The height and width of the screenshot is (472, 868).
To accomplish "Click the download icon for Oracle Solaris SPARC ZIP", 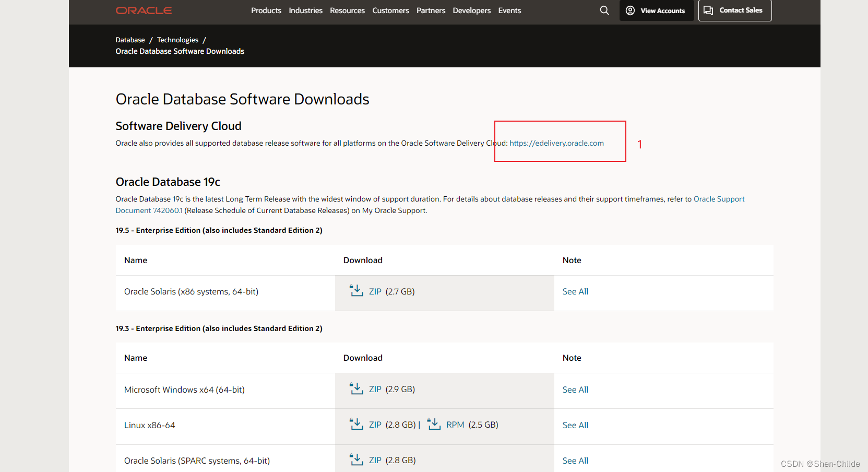I will (356, 459).
